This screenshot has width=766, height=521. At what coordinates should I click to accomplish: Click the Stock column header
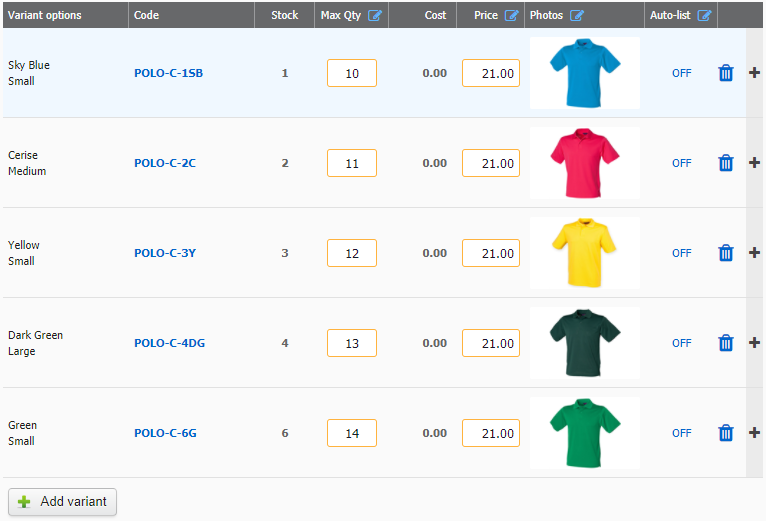(284, 15)
